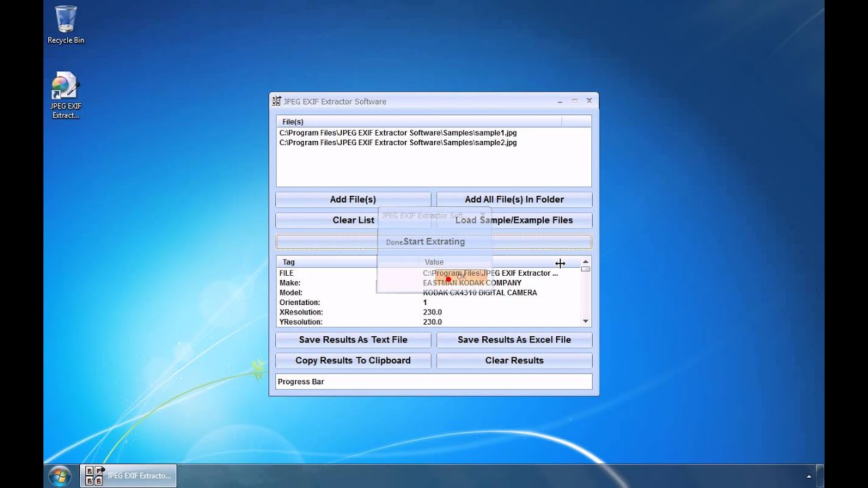
Task: Click scroll down arrow in results list
Action: click(x=585, y=321)
